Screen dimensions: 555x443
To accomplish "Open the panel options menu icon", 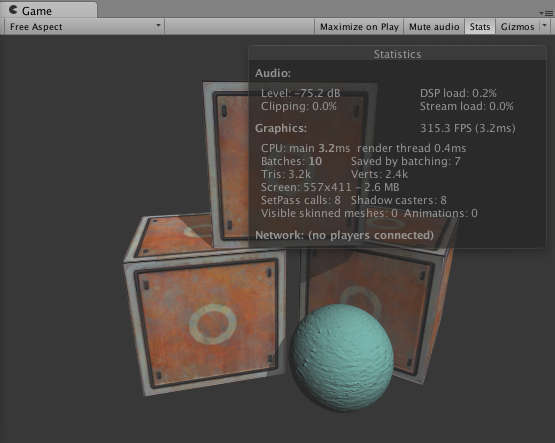I will 546,13.
